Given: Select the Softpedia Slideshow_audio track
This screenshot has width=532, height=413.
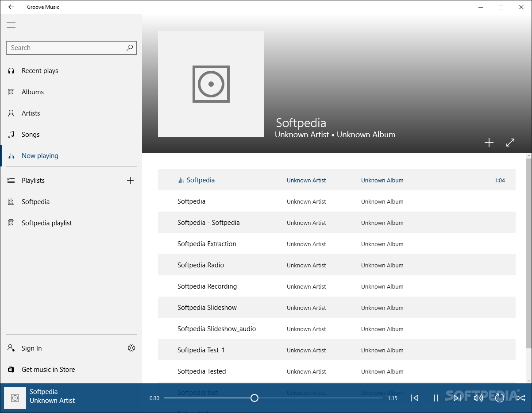Looking at the screenshot, I should [337, 329].
